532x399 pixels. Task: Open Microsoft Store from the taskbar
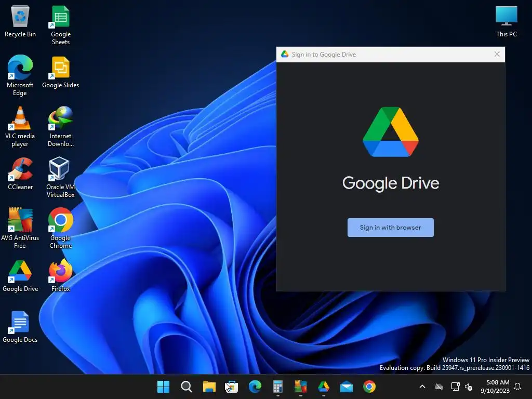tap(232, 387)
